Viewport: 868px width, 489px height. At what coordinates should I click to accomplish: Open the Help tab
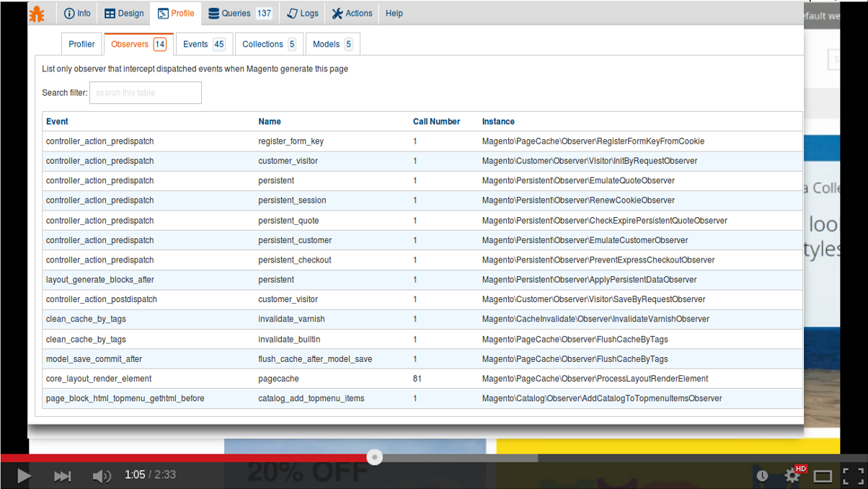pyautogui.click(x=394, y=14)
